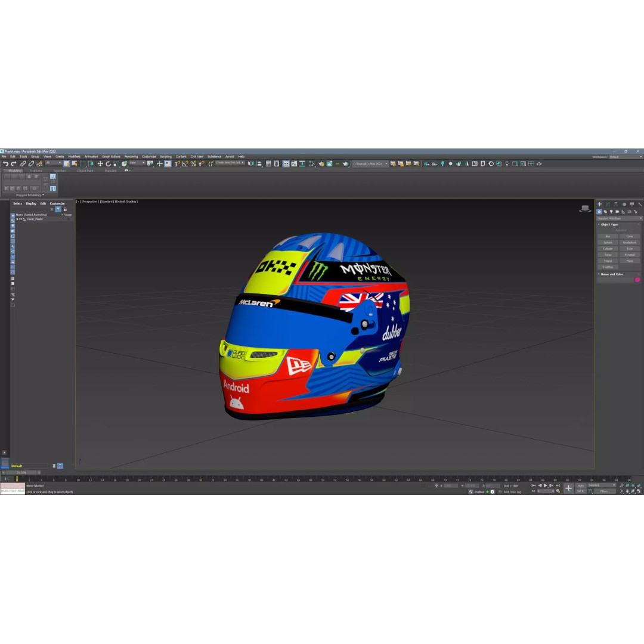644x644 pixels.
Task: Open the project path dropdown
Action: coord(370,164)
